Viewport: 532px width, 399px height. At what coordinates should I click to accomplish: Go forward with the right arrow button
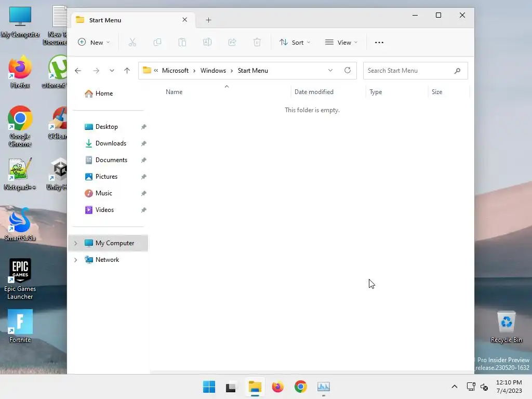pyautogui.click(x=96, y=71)
